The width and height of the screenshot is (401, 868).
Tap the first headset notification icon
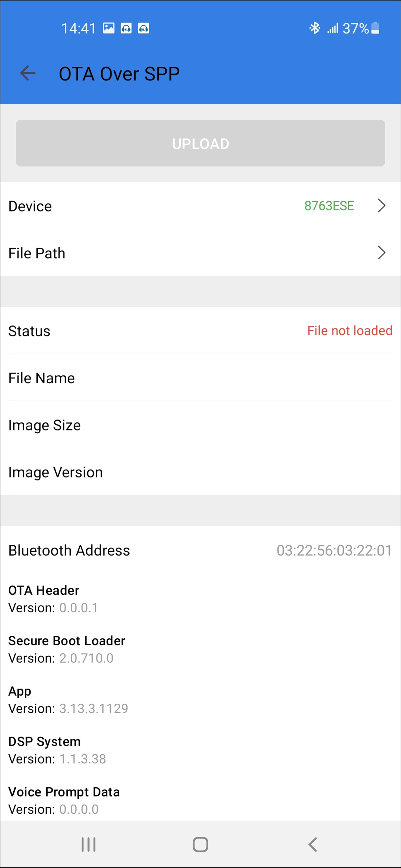coord(126,28)
